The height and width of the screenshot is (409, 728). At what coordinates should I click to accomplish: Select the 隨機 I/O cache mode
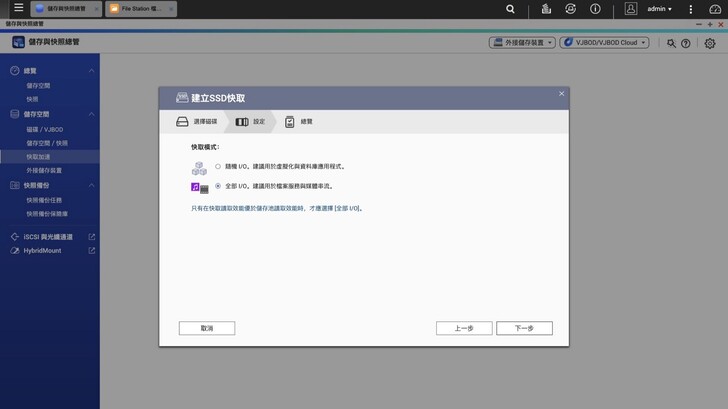[x=218, y=167]
